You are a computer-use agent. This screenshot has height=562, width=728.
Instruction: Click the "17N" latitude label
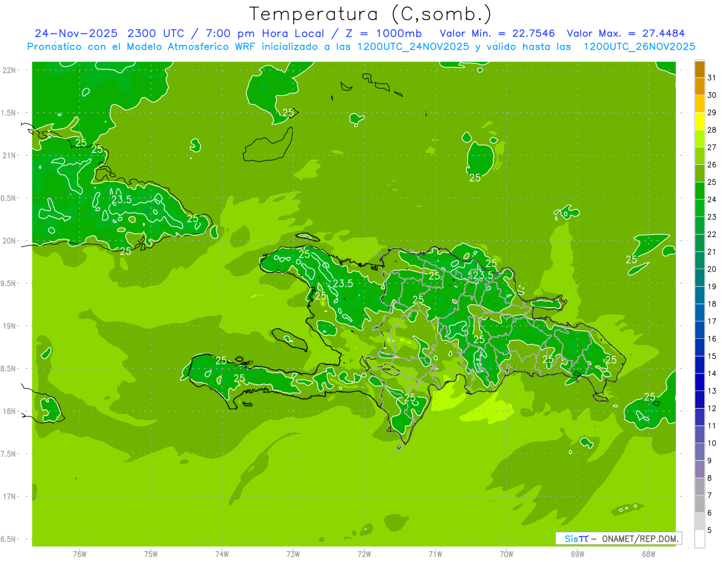tap(10, 497)
